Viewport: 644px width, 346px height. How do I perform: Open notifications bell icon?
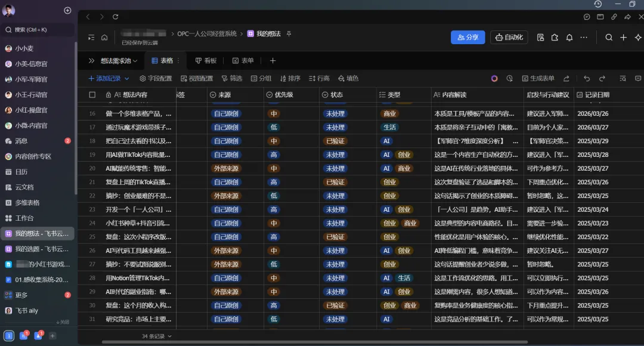click(x=569, y=38)
